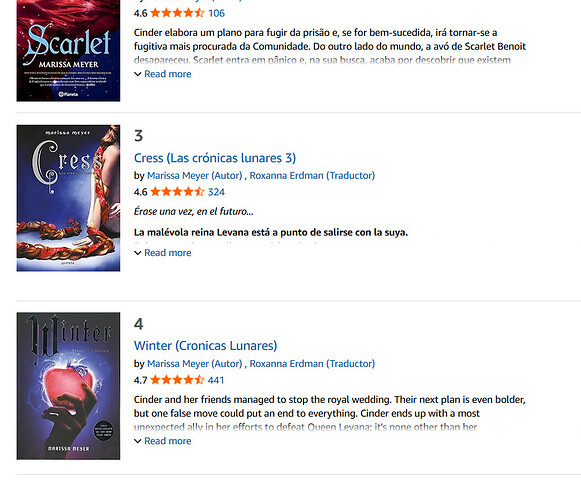Open Roxanna Erdman (Traductor) link for Winter
The image size is (581, 500).
[x=312, y=364]
